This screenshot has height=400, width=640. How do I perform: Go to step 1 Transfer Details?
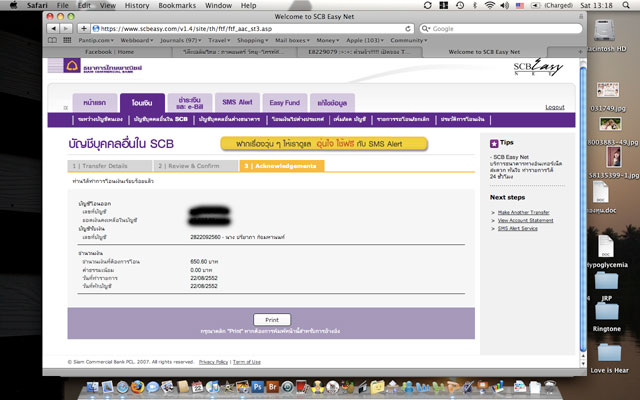pyautogui.click(x=110, y=166)
